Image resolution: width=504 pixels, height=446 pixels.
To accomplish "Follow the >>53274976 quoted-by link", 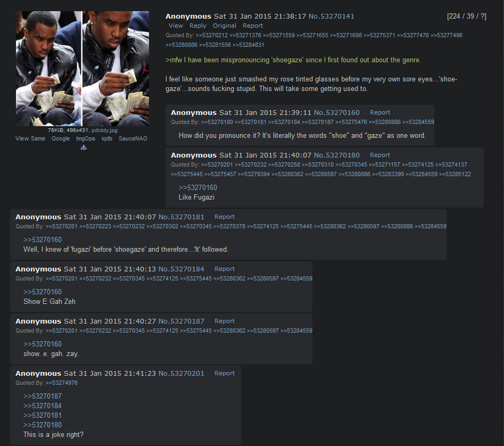I will 62,383.
